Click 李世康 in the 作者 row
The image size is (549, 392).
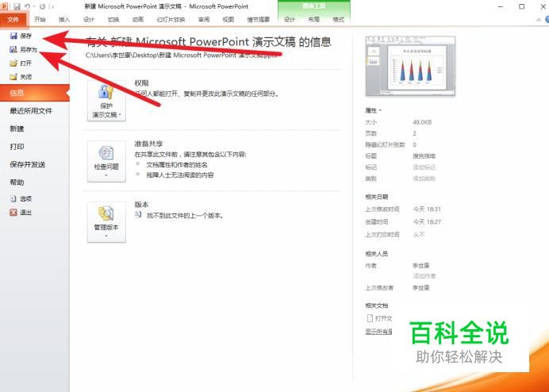(x=420, y=266)
